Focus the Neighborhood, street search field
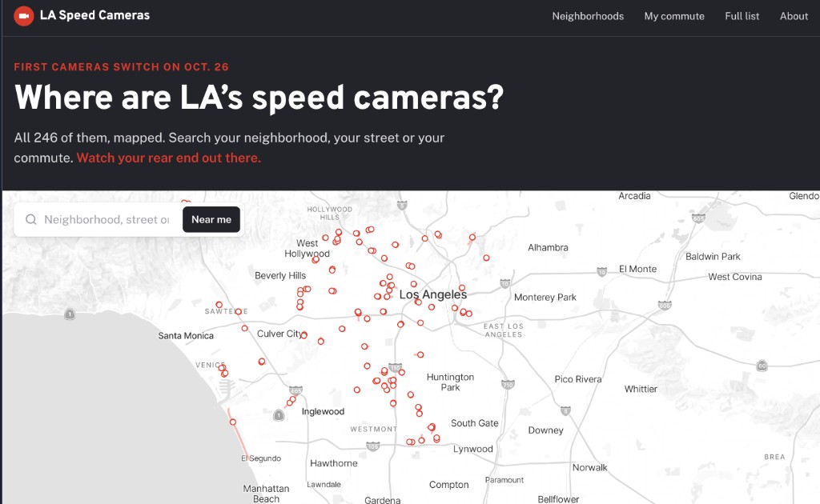This screenshot has height=504, width=820. click(x=107, y=219)
